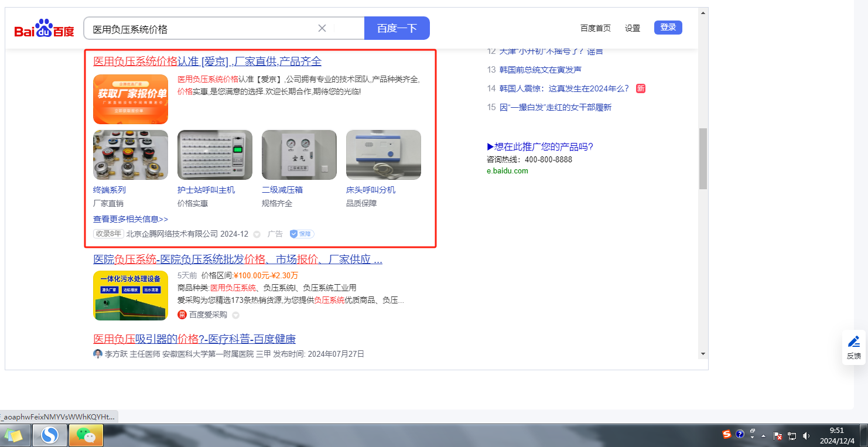Click the red 百度爱采购 source icon
This screenshot has height=447, width=868.
coord(182,315)
